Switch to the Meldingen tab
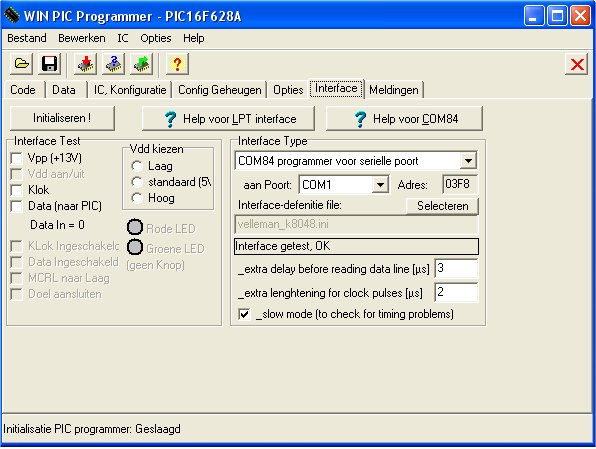Screen dimensions: 596x449 tap(394, 90)
